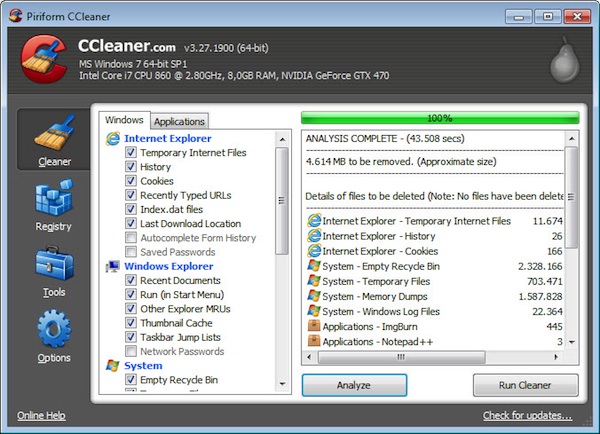600x434 pixels.
Task: Click the 100% analysis progress bar
Action: pos(440,118)
